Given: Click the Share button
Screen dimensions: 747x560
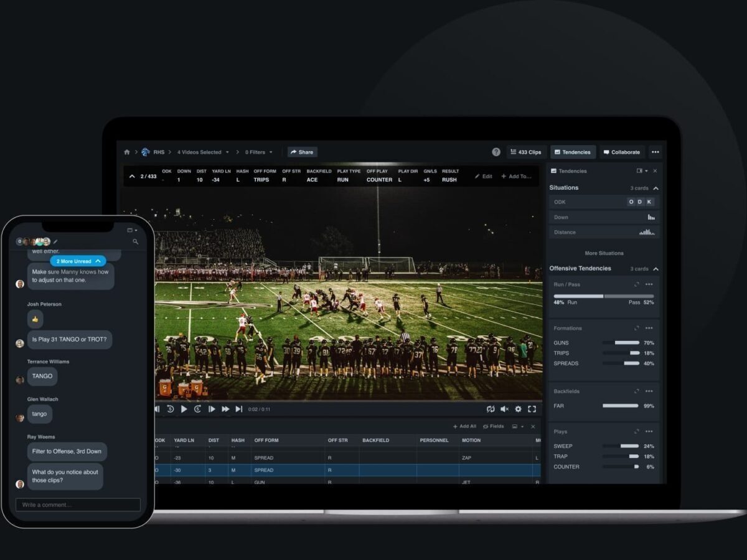Looking at the screenshot, I should tap(302, 152).
